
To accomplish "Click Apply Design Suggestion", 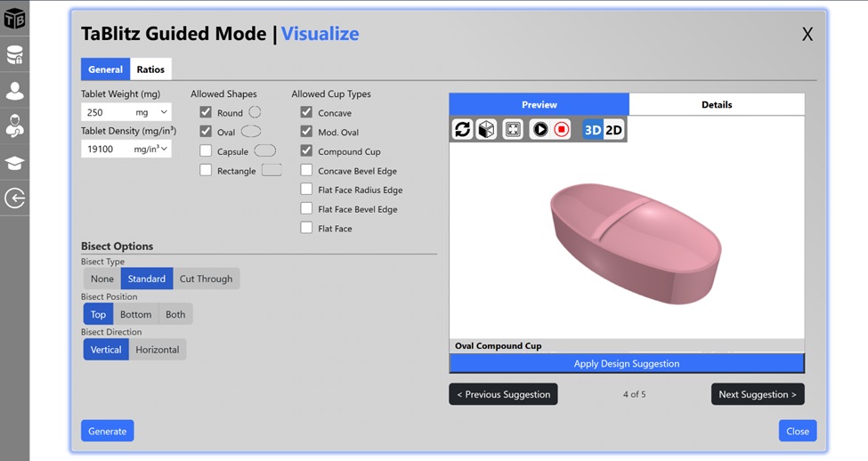I will (626, 363).
